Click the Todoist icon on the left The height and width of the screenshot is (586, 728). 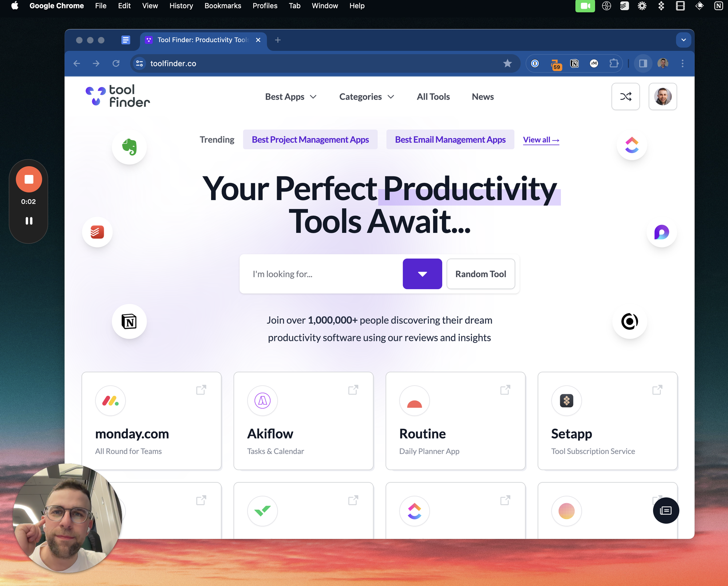click(98, 232)
